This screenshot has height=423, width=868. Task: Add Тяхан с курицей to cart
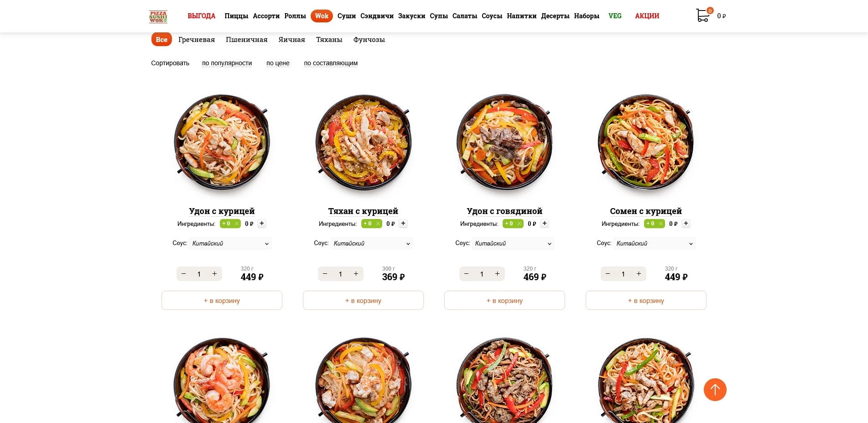(363, 300)
